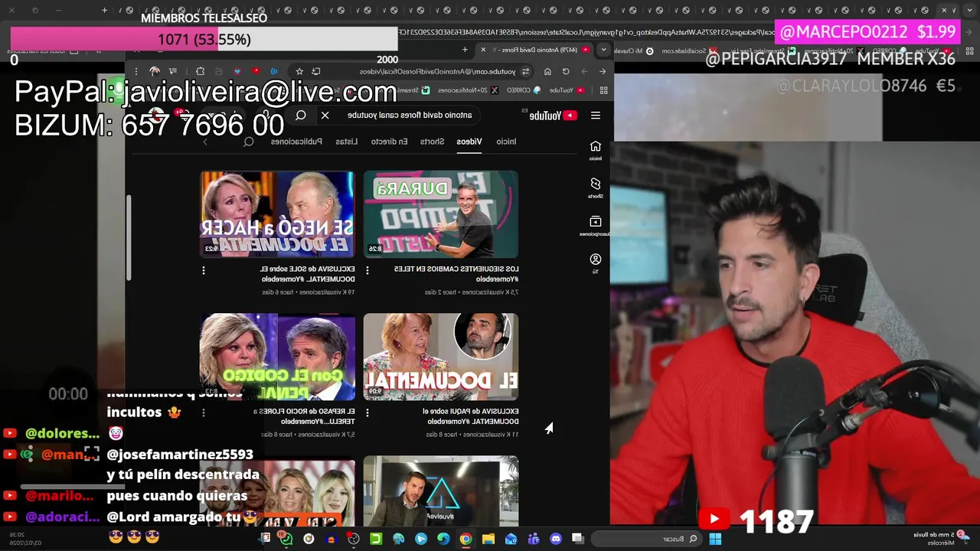Open the 'EL DOCUMENTAL' 9:09 thumbnail
The height and width of the screenshot is (551, 980).
(441, 357)
